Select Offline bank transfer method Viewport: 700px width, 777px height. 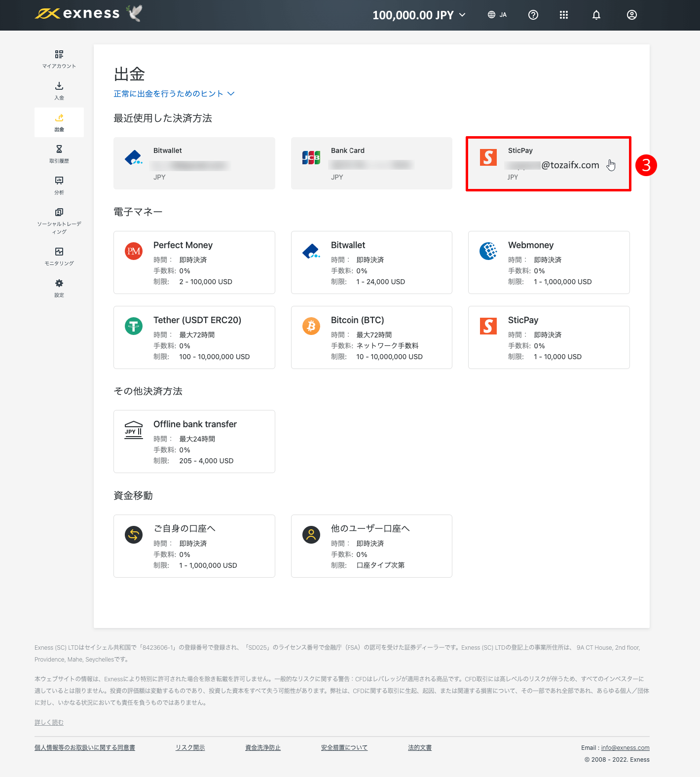point(194,442)
